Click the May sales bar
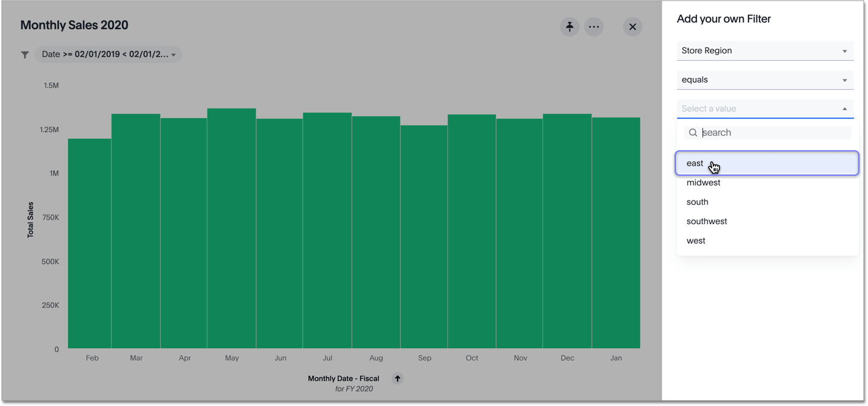The height and width of the screenshot is (406, 868). 232,230
